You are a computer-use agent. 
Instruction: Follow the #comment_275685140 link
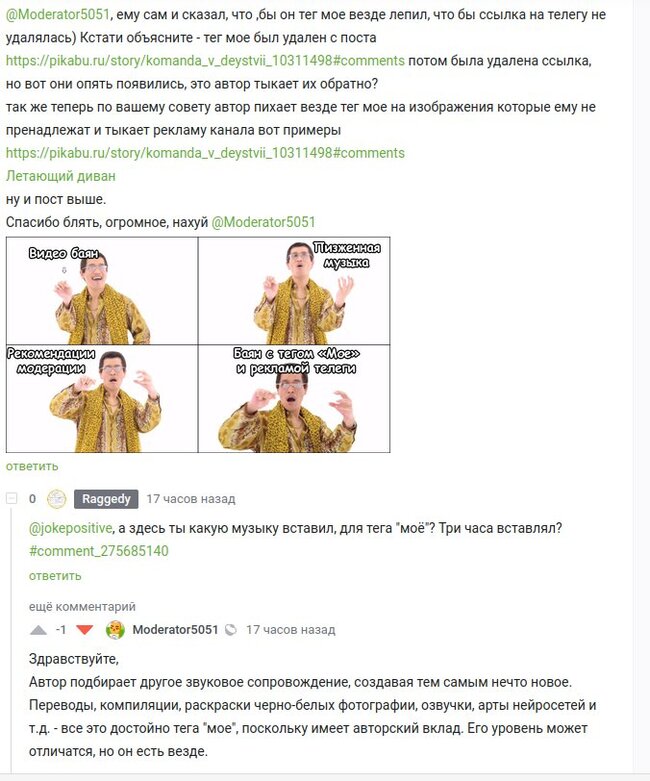tap(99, 551)
